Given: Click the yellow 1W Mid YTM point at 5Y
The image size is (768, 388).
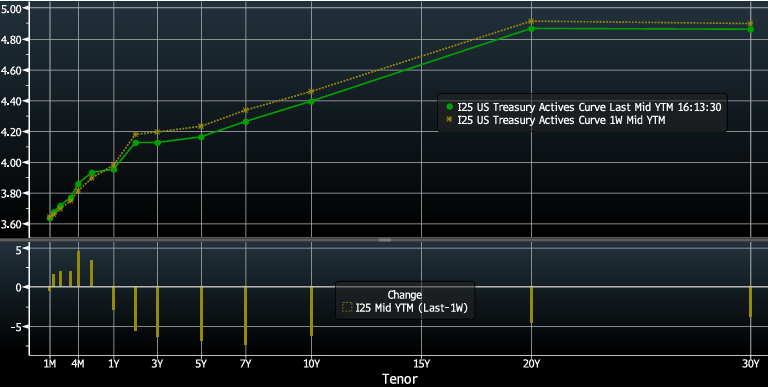Looking at the screenshot, I should pos(201,126).
